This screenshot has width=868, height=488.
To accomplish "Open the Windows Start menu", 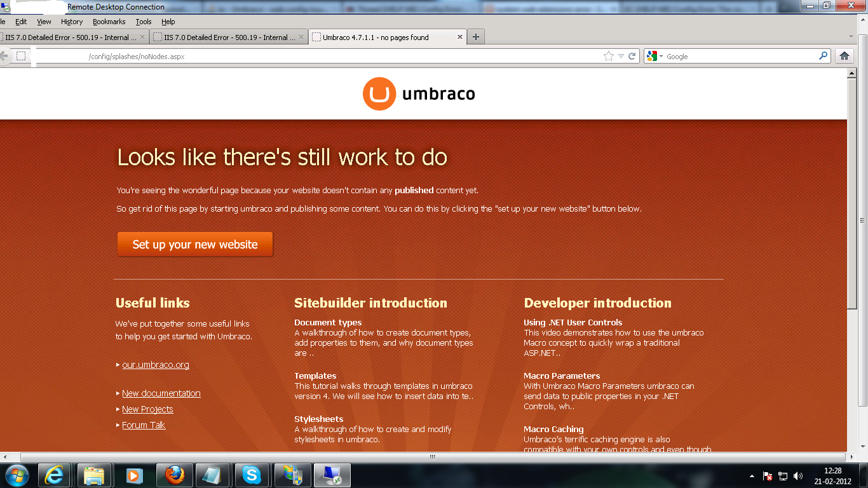I will 16,475.
